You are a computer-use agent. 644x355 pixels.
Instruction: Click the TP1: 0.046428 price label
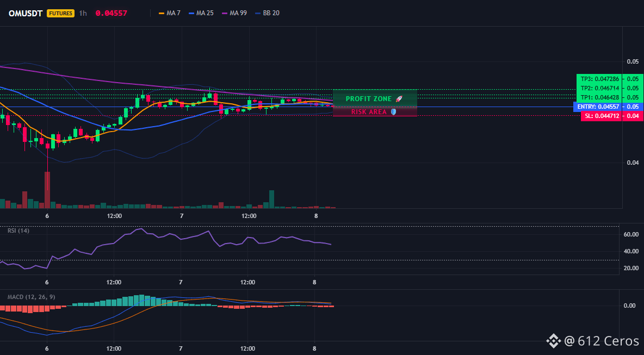599,97
